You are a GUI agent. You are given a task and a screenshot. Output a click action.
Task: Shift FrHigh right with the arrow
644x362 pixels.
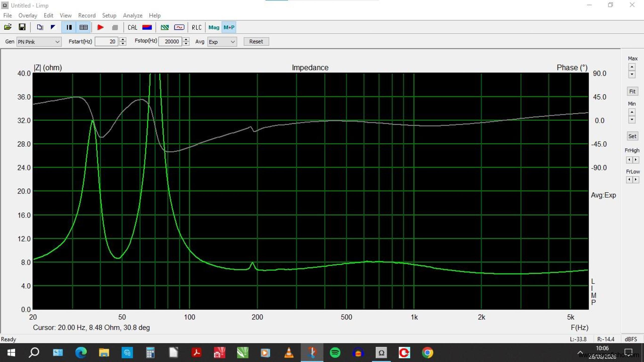pos(636,160)
